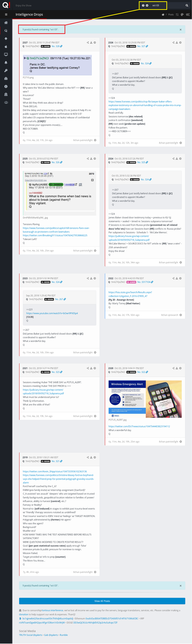The height and width of the screenshot is (644, 192).
Task: Click the search magnifier button
Action: tap(187, 5)
